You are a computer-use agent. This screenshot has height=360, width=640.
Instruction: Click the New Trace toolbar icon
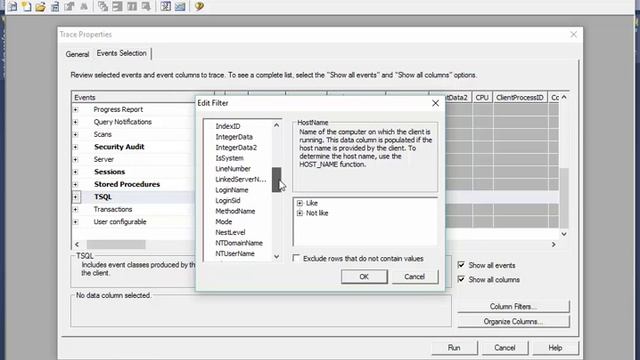[x=13, y=6]
